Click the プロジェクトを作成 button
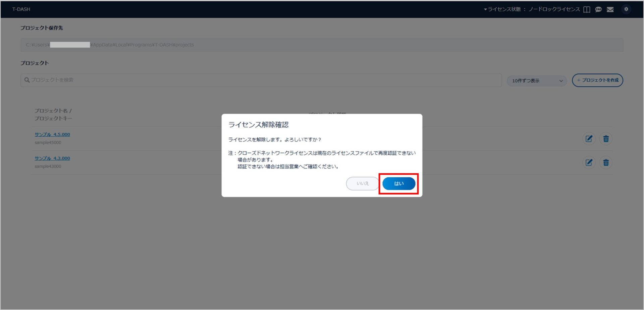The image size is (644, 310). click(597, 80)
